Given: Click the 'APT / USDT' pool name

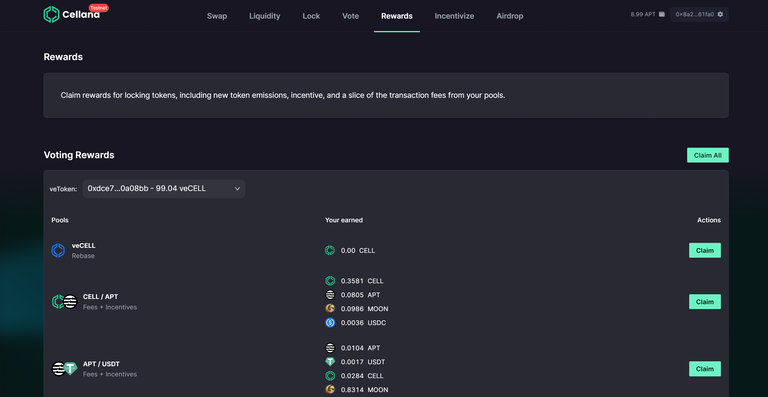Looking at the screenshot, I should 101,364.
